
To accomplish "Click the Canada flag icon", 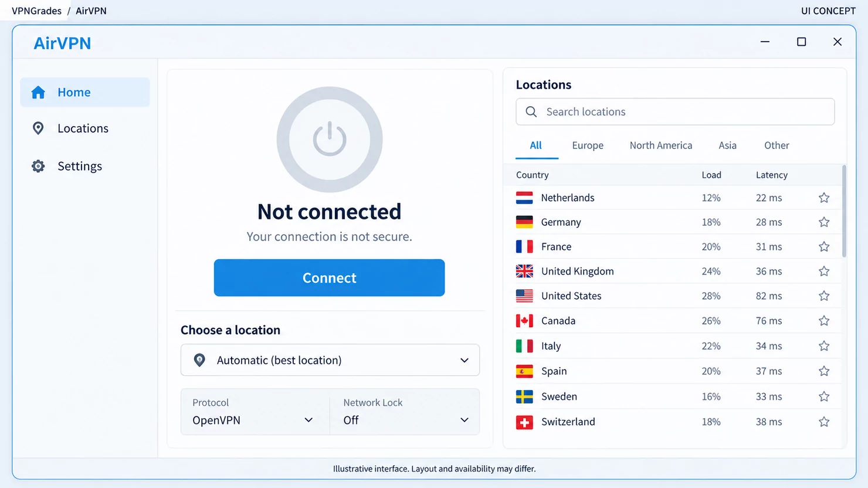I will point(524,321).
